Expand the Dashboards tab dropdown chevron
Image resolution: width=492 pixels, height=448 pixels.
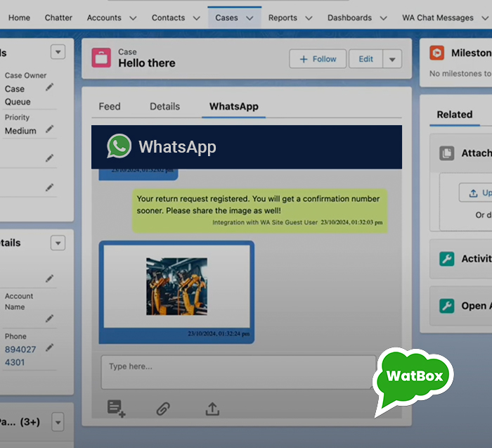click(x=384, y=18)
